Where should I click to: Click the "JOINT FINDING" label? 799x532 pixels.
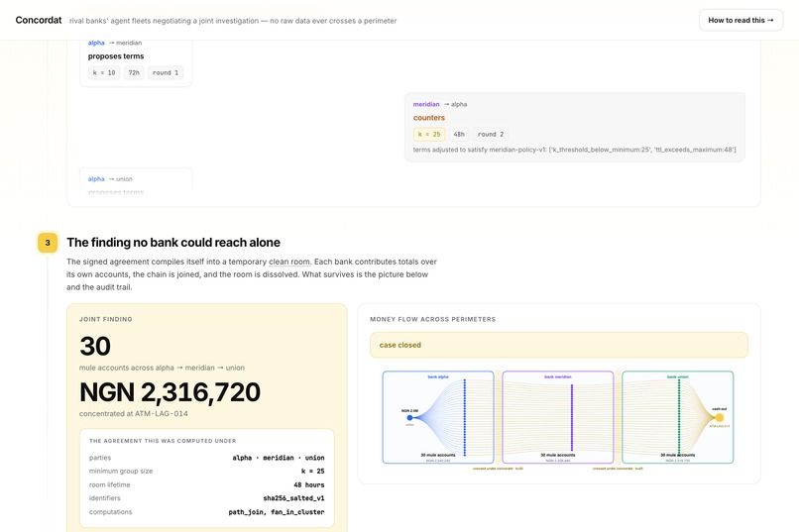[x=105, y=319]
